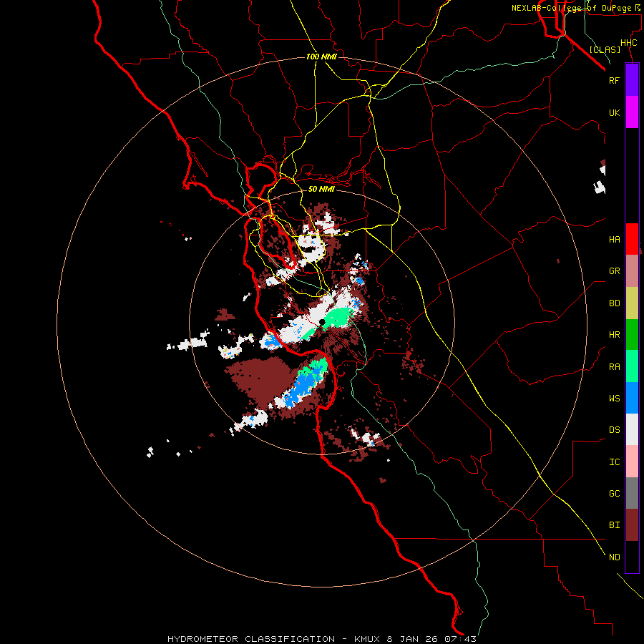Click the "RF" legend label text
The image size is (644, 644).
pyautogui.click(x=614, y=80)
